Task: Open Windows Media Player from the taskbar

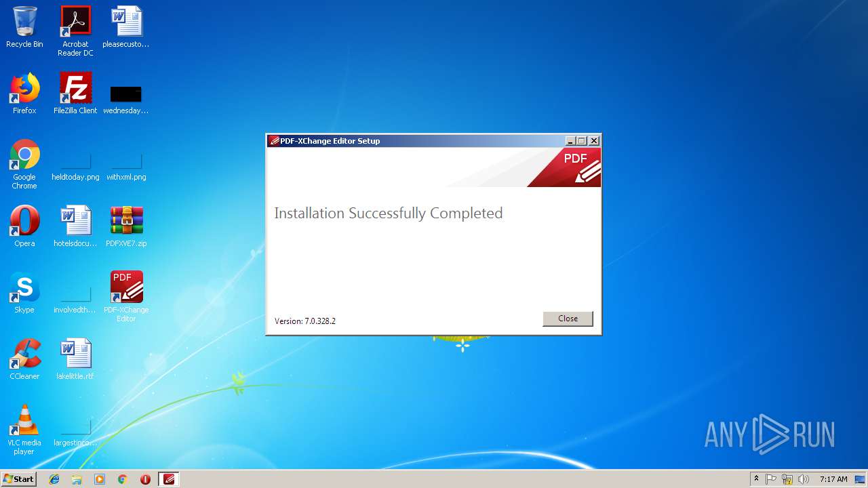Action: pyautogui.click(x=100, y=479)
